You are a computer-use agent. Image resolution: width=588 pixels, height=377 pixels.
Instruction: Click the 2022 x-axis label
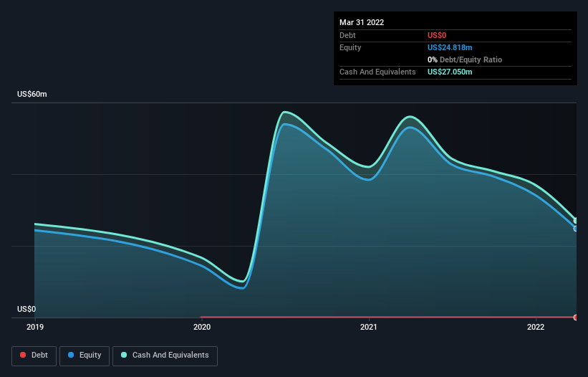(x=536, y=327)
